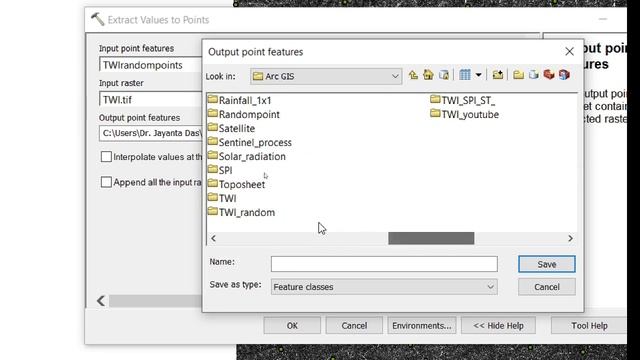Click the Name input field
This screenshot has width=640, height=360.
pos(384,264)
